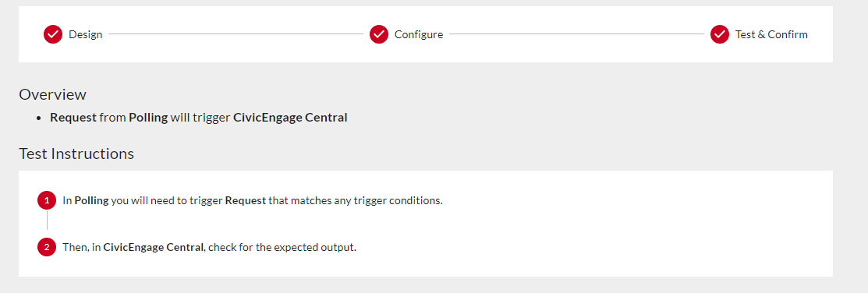
Task: Click CivicEngage Central in the Overview bullet
Action: coord(290,118)
